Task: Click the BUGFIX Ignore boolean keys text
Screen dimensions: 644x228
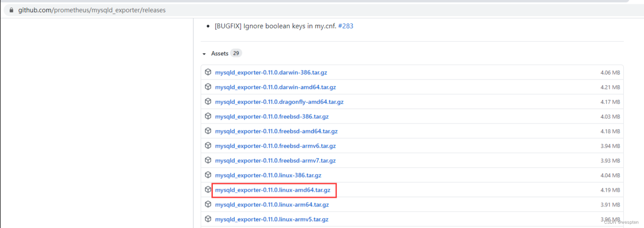Action: [x=275, y=26]
